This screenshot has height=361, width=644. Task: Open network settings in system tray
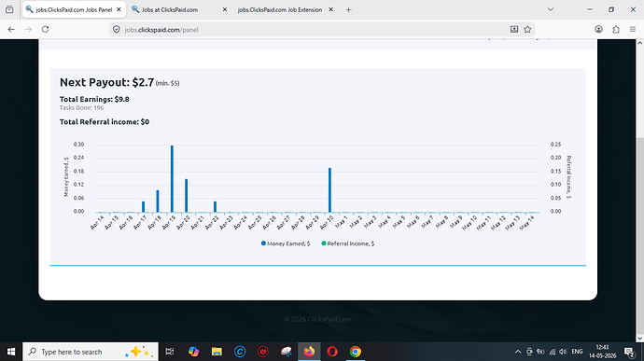553,352
